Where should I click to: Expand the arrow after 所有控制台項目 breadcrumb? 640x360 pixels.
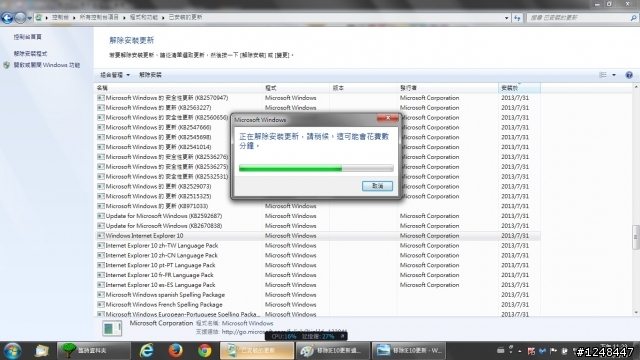(x=124, y=18)
